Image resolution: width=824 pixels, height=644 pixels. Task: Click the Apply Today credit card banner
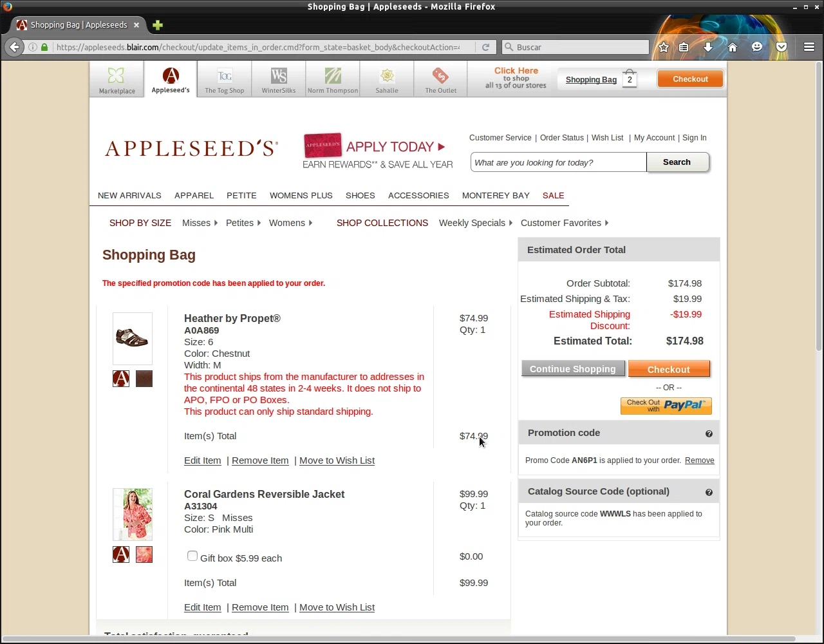[x=378, y=152]
